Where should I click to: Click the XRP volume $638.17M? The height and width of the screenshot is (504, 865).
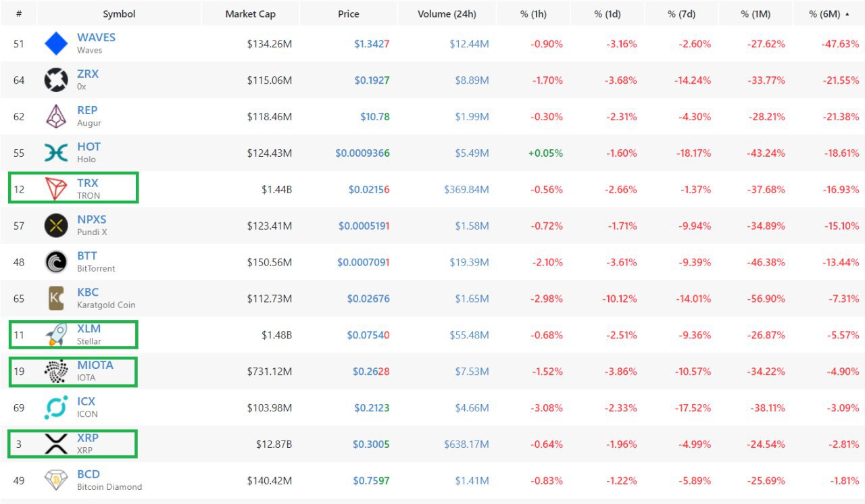coord(466,444)
